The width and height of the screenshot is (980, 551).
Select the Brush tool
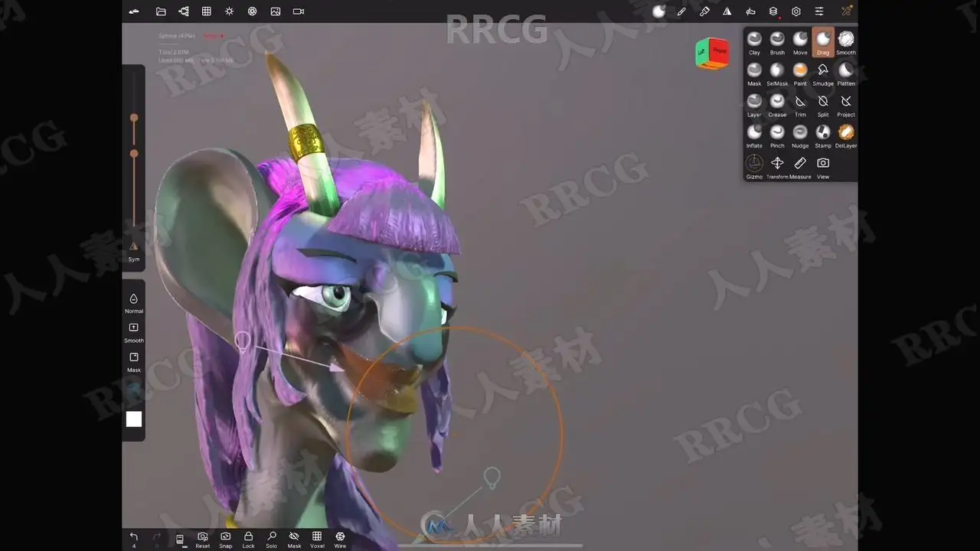coord(777,43)
